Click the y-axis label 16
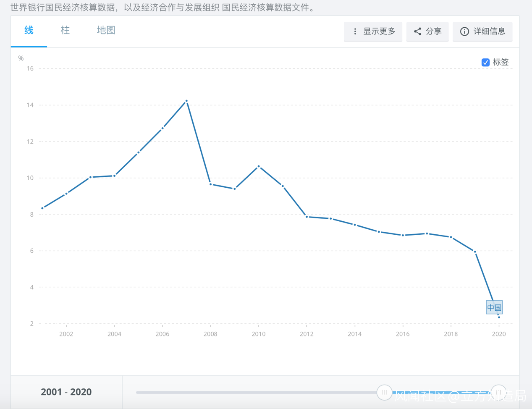 coord(30,68)
